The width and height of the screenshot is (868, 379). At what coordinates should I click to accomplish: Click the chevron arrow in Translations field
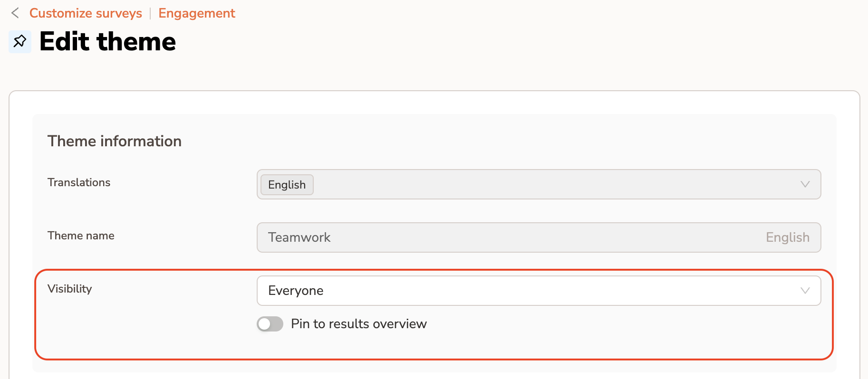(804, 184)
